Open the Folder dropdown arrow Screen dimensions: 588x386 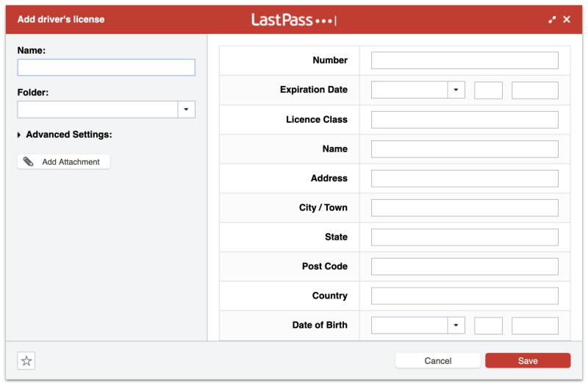coord(186,110)
